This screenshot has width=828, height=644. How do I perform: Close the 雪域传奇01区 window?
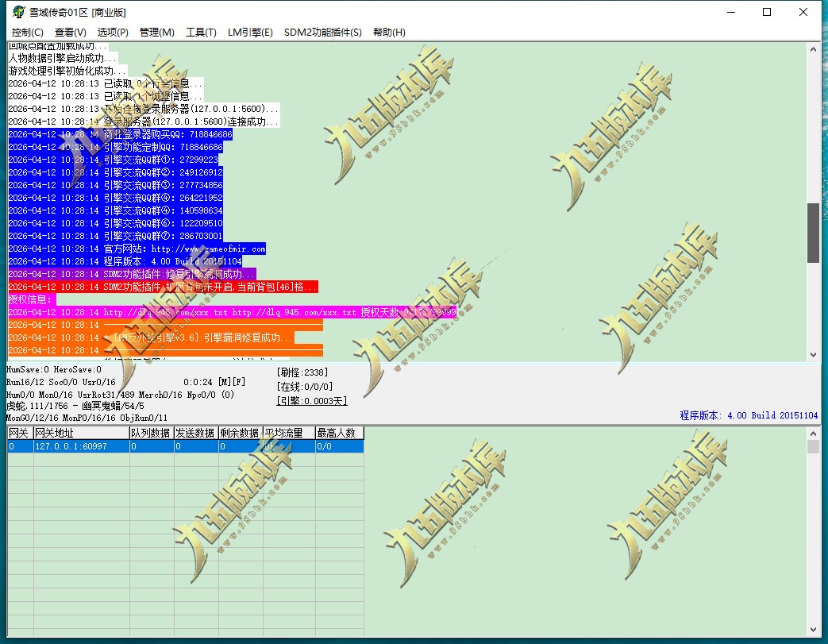point(803,12)
